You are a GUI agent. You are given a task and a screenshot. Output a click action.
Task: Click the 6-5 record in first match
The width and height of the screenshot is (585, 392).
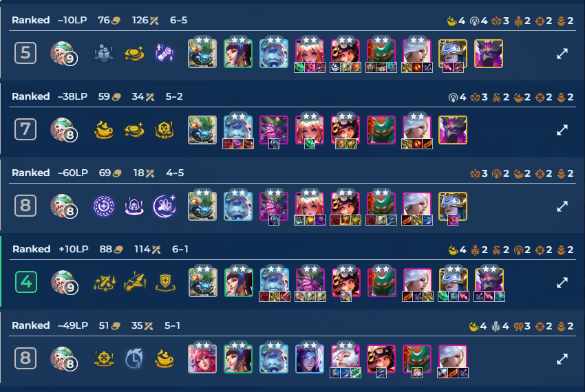pyautogui.click(x=179, y=20)
